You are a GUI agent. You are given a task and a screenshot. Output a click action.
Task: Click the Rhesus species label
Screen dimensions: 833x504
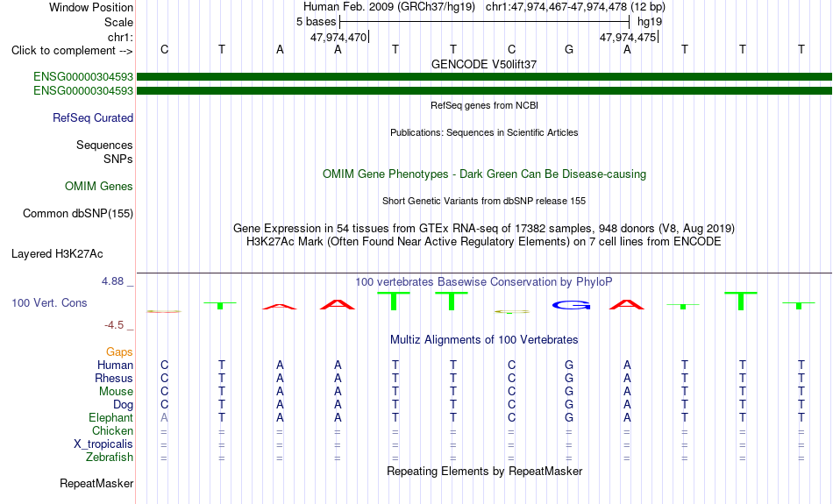114,378
